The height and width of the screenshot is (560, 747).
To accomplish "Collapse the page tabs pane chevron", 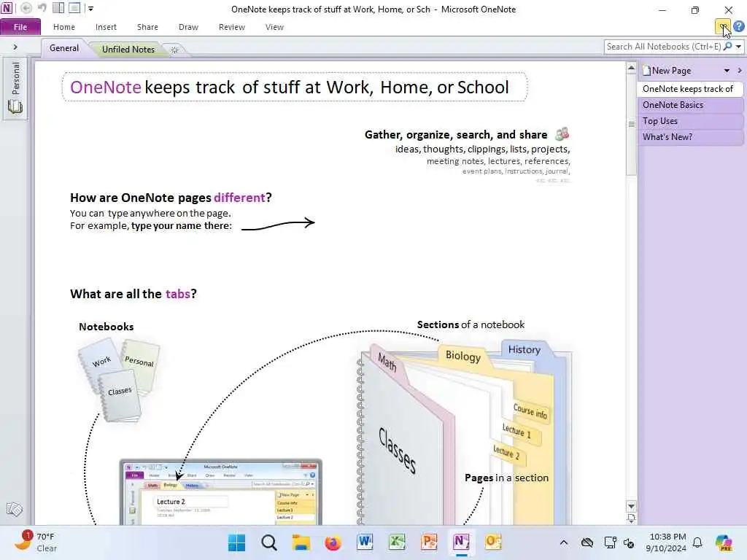I will tap(740, 71).
